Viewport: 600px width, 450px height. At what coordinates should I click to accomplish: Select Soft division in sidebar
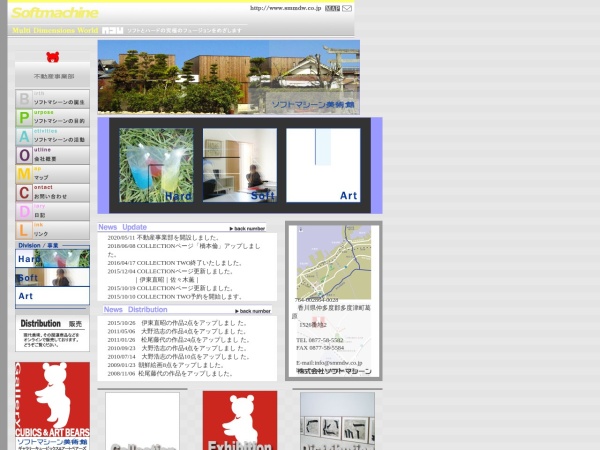53,277
